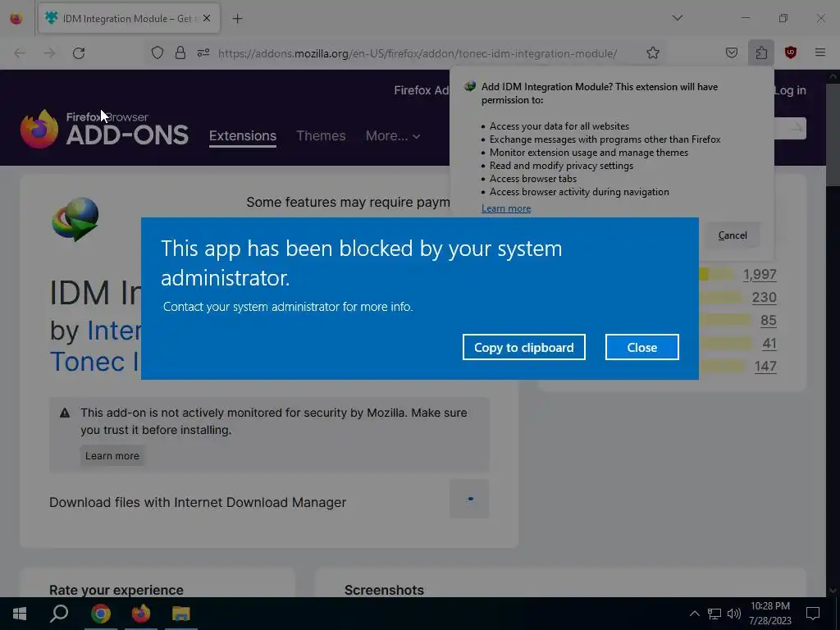Open the 85 ratings count link

click(x=768, y=321)
